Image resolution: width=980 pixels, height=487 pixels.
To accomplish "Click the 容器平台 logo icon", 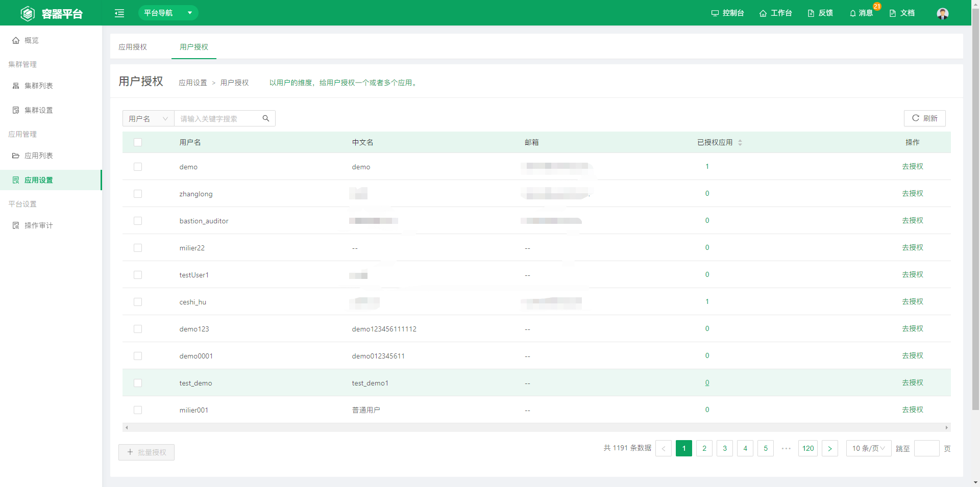I will point(28,13).
